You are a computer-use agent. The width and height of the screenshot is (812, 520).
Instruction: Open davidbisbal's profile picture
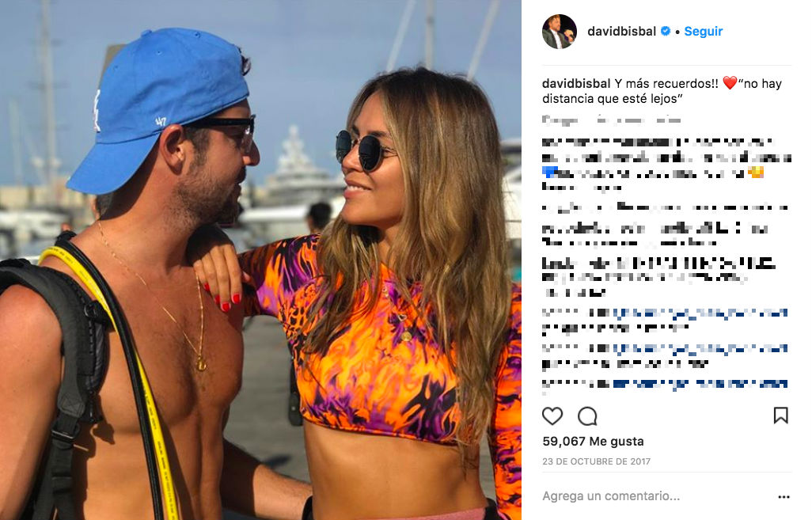[x=560, y=32]
